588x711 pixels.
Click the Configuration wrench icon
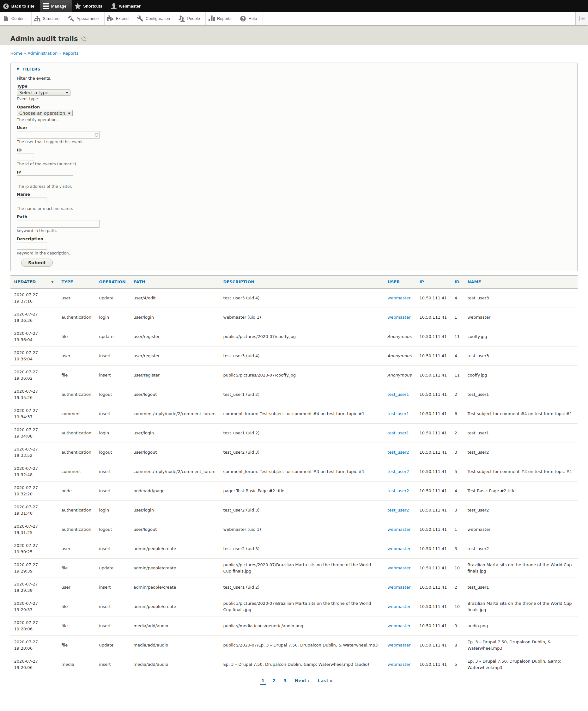coord(140,19)
